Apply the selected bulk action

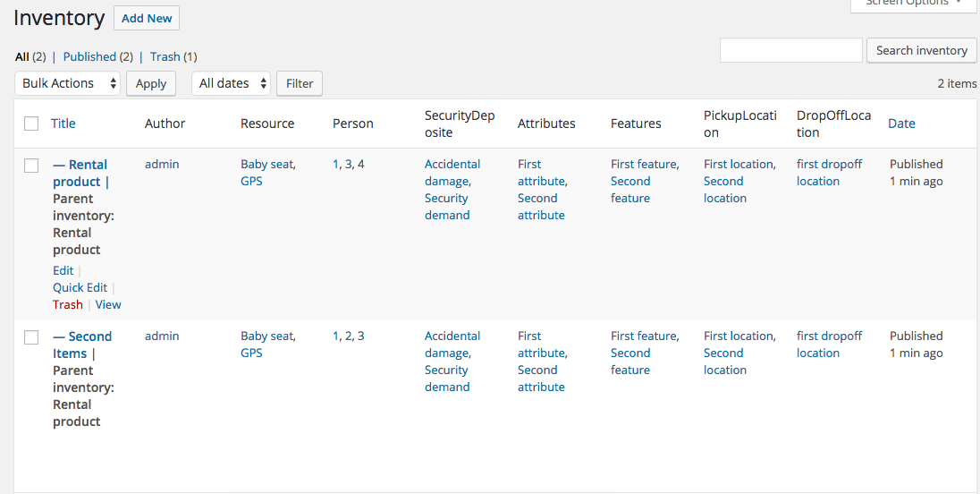coord(150,83)
